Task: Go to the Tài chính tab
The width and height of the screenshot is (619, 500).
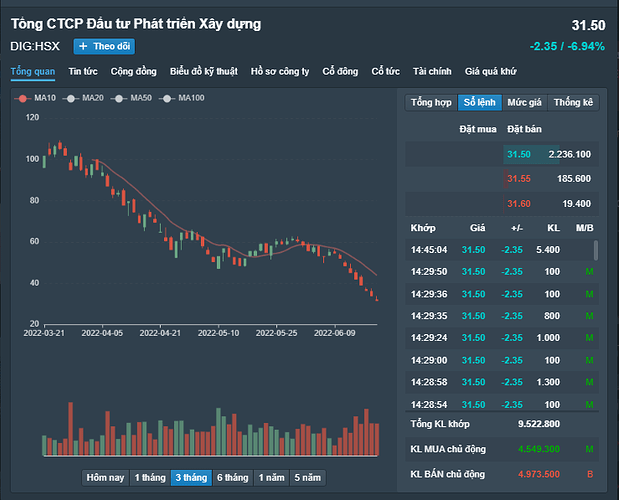Action: pos(432,71)
